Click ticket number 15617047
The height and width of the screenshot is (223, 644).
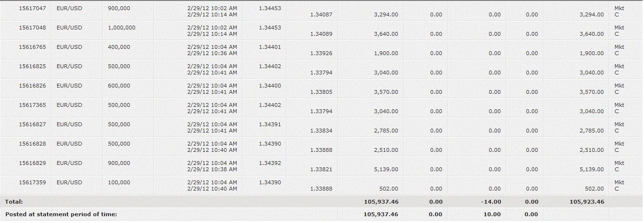32,9
